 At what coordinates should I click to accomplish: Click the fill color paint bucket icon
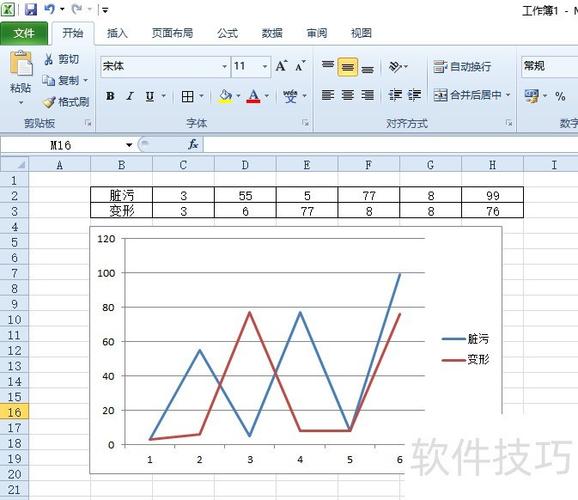(226, 97)
